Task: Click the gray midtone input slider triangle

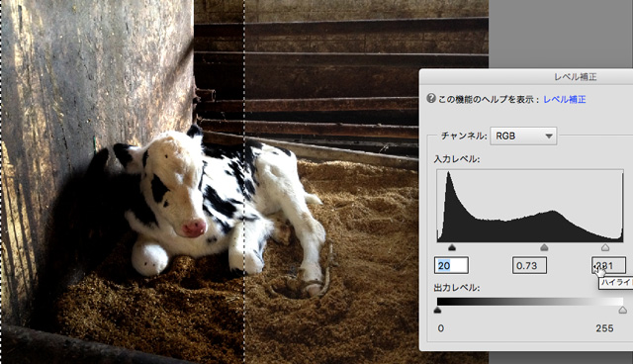Action: (544, 247)
